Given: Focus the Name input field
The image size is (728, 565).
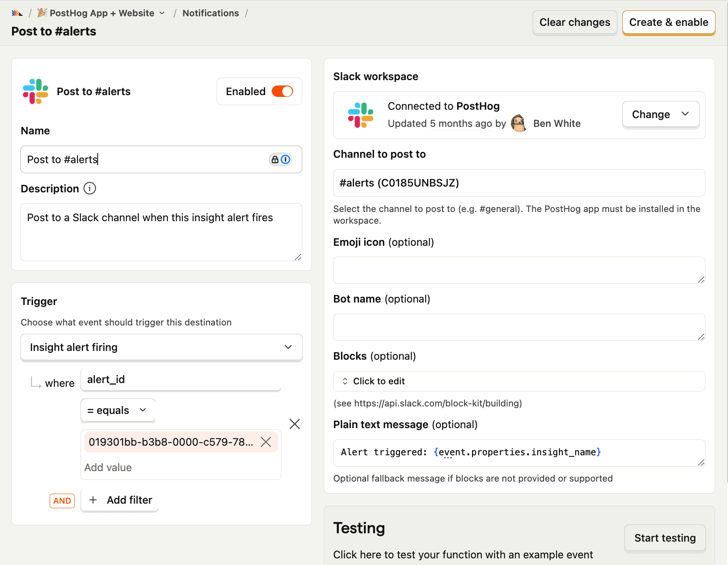Looking at the screenshot, I should pos(161,159).
